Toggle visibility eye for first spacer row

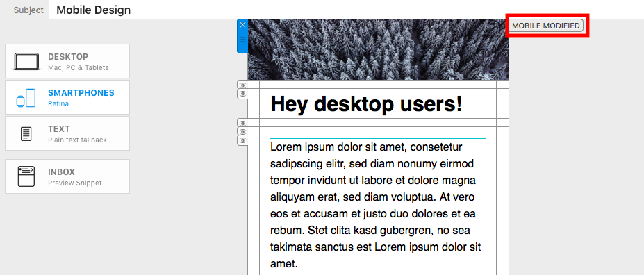pyautogui.click(x=242, y=85)
